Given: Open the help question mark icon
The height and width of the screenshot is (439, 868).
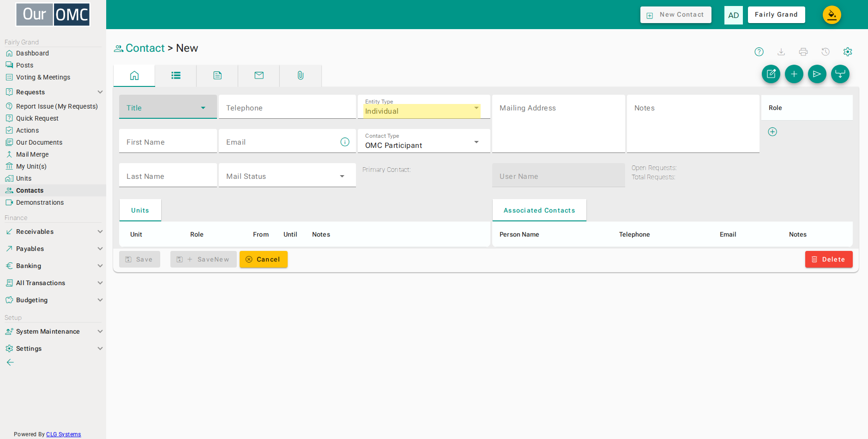Looking at the screenshot, I should tap(759, 52).
